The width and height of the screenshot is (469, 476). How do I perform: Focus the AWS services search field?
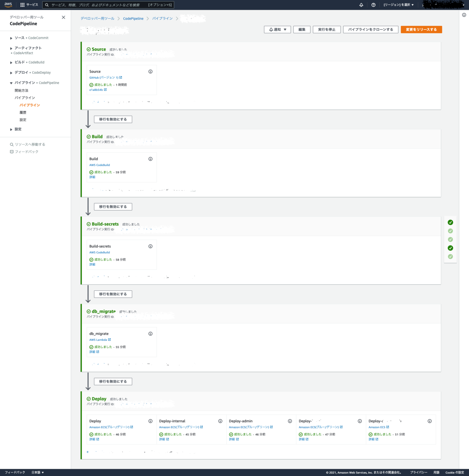click(108, 5)
